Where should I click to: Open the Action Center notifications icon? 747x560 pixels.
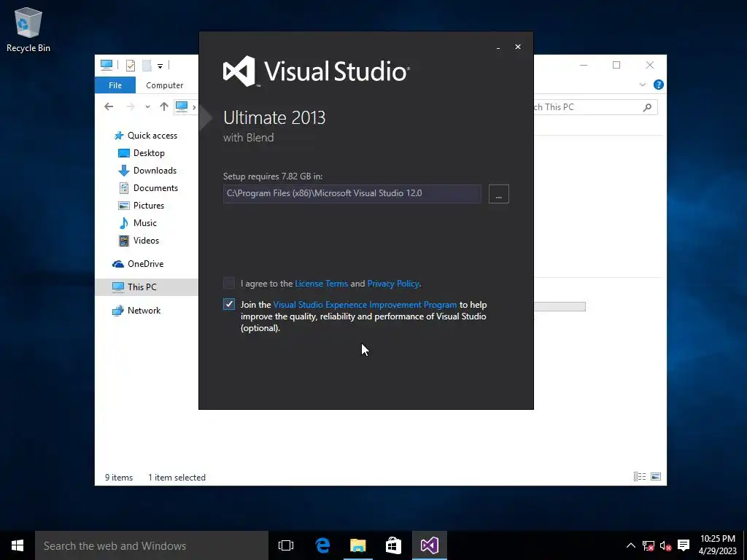pos(684,545)
